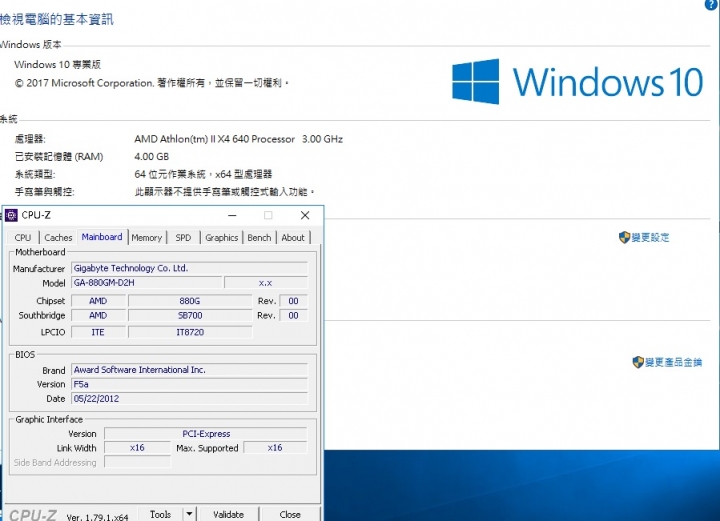Viewport: 720px width, 521px height.
Task: Click the BIOS Date field 05/22/2012
Action: [189, 399]
